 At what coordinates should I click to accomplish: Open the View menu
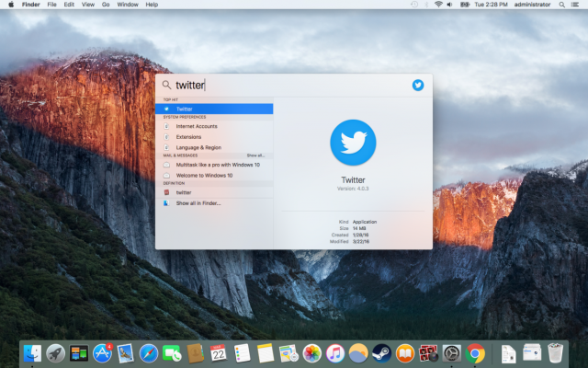88,5
